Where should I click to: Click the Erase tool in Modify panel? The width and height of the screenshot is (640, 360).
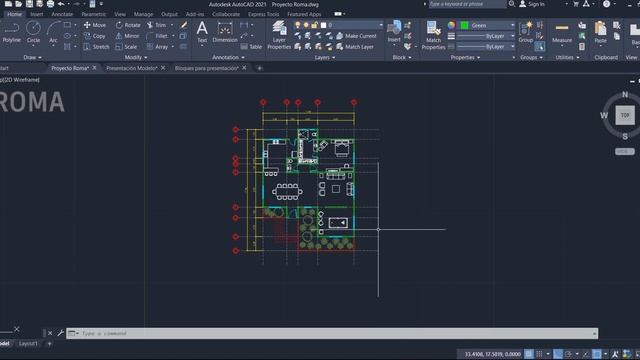(184, 25)
